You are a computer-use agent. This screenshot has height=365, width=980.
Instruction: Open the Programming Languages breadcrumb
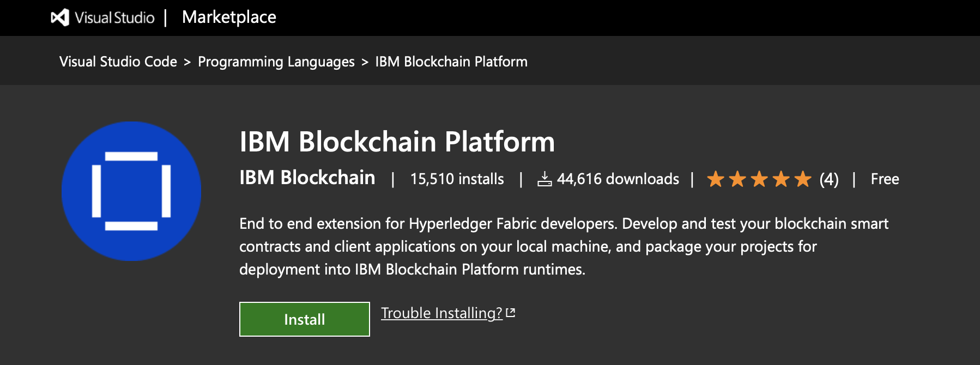click(x=276, y=62)
